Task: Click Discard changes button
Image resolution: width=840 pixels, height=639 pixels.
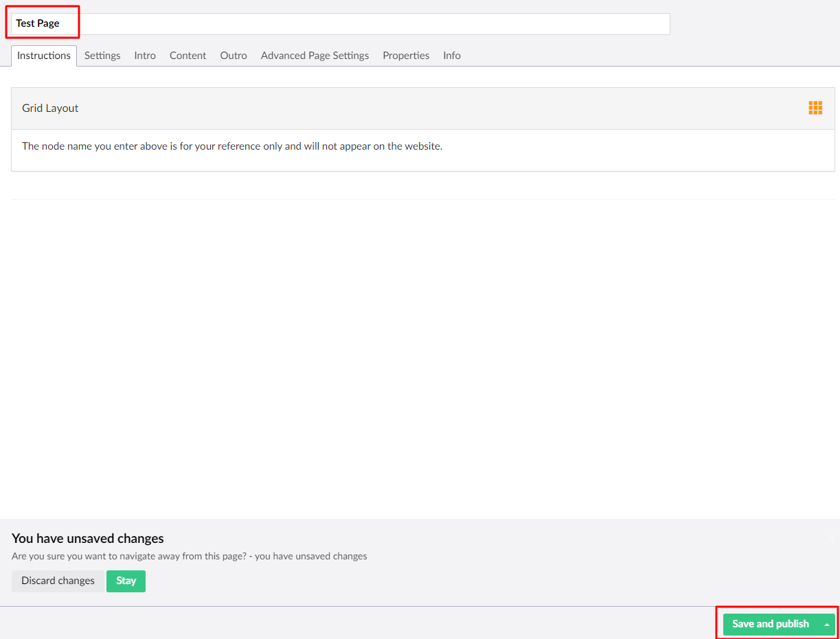Action: point(58,581)
